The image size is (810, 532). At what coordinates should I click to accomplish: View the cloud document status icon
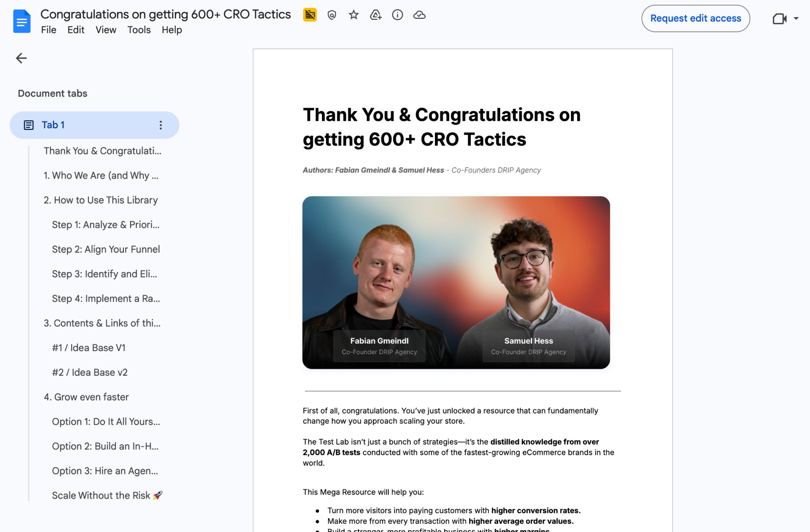click(x=419, y=15)
